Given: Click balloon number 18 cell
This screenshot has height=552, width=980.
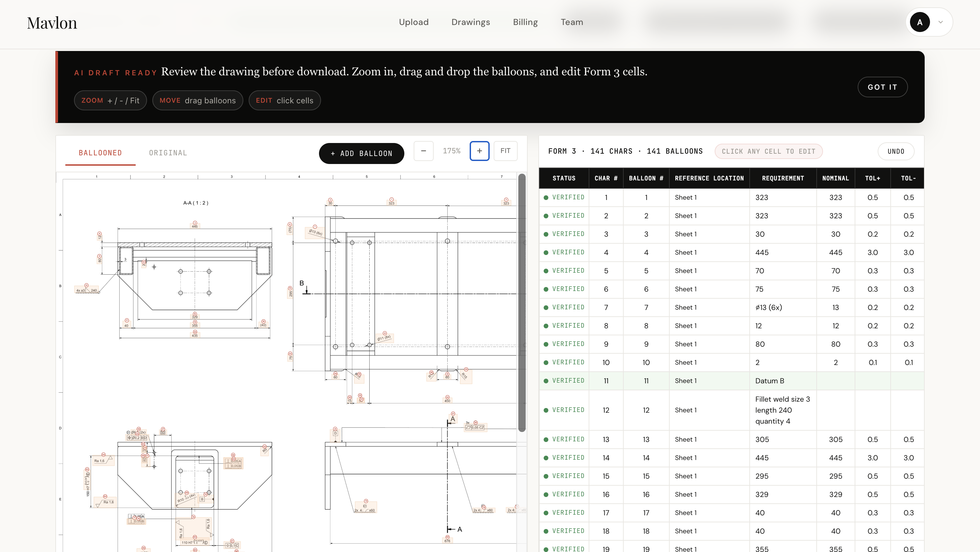Looking at the screenshot, I should [646, 531].
